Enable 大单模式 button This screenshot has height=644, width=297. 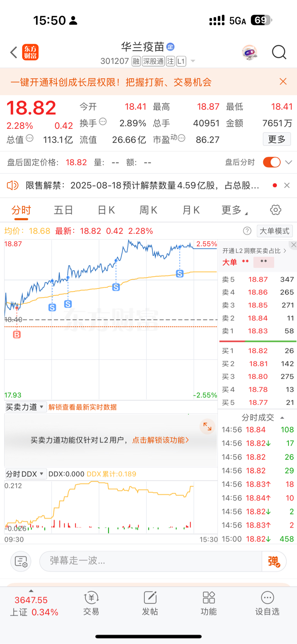click(275, 231)
